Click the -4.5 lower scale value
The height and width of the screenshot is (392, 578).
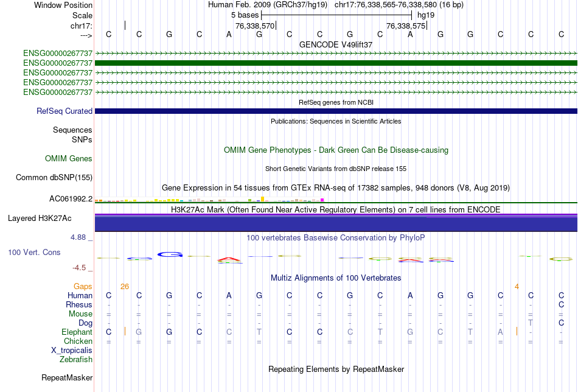tap(79, 268)
